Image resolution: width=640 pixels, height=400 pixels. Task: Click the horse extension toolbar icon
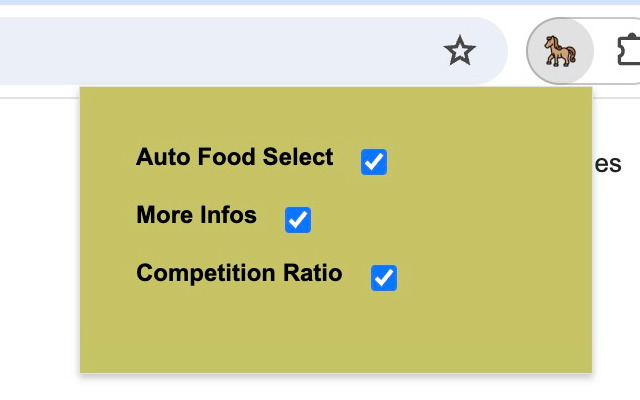(560, 50)
